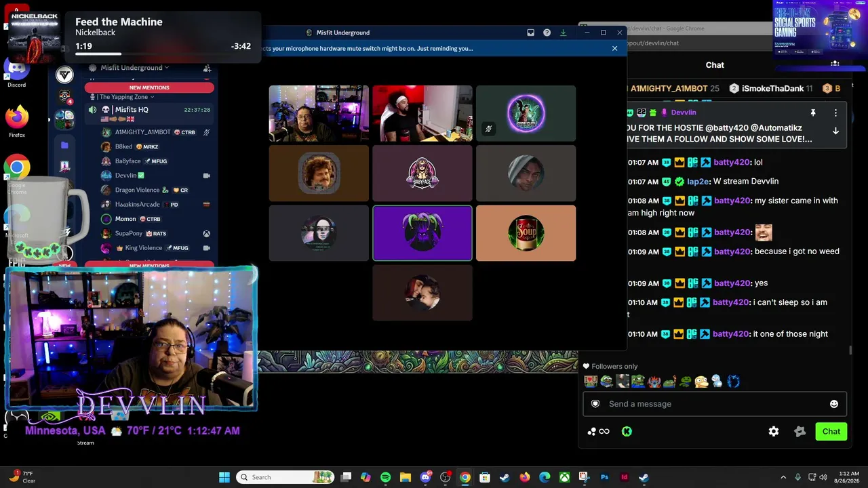868x488 pixels.
Task: Open the Windows Start menu
Action: (x=224, y=477)
